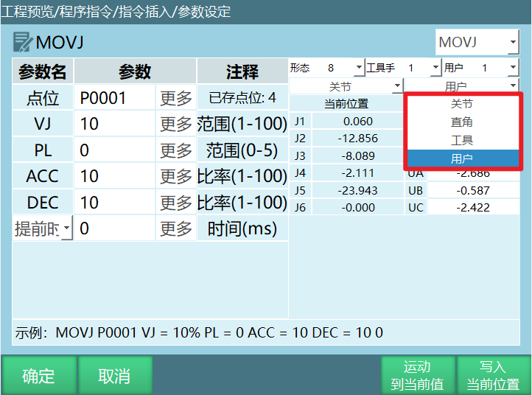Click the J2 value -12.856

(357, 138)
